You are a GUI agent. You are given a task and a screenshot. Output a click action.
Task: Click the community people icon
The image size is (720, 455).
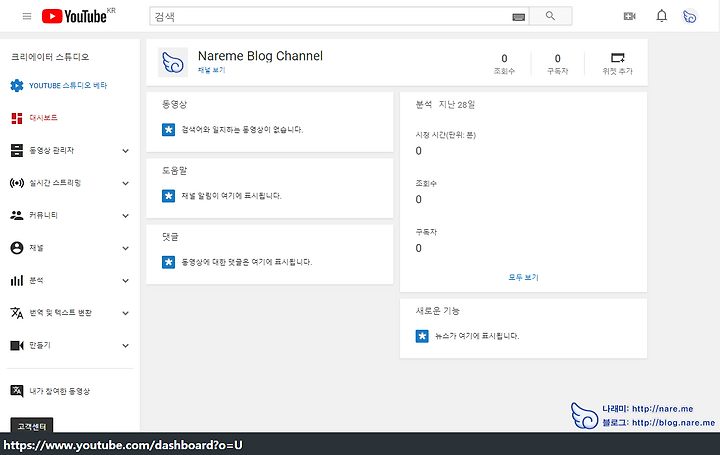17,215
